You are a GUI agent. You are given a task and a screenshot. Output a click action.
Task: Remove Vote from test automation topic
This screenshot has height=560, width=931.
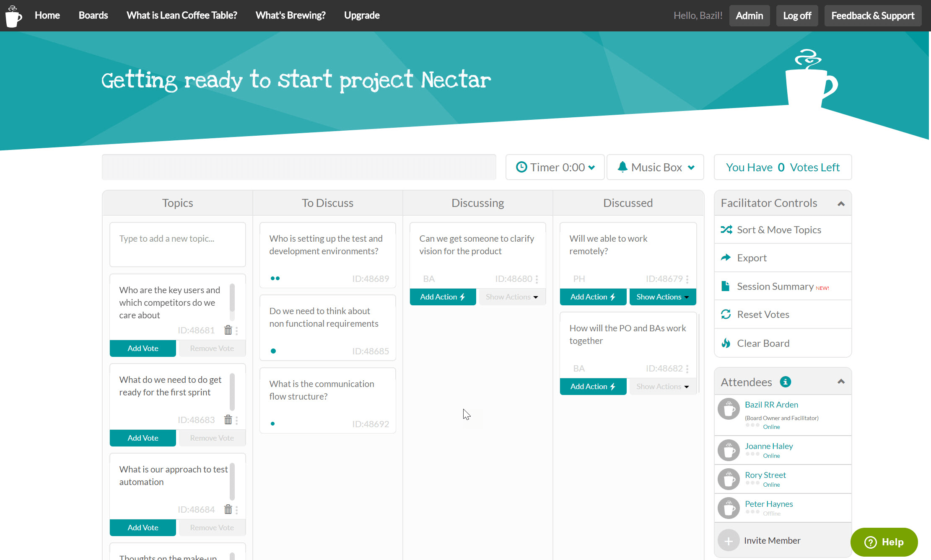tap(212, 527)
